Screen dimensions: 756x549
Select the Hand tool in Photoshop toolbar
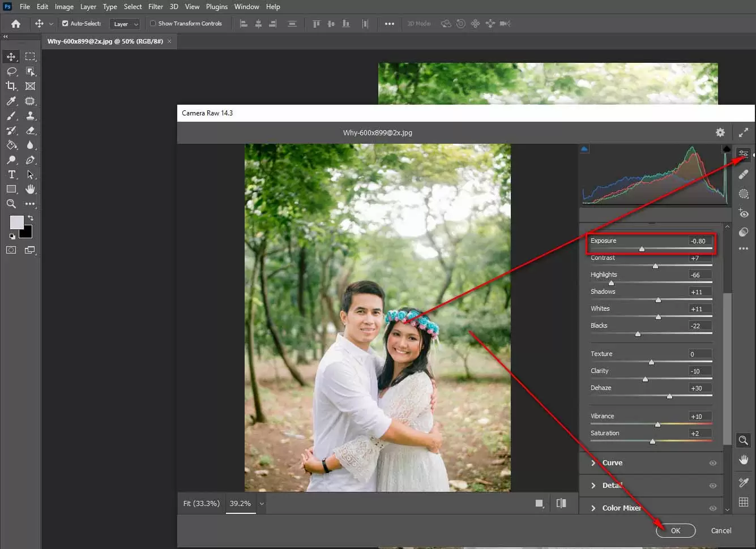[x=30, y=189]
